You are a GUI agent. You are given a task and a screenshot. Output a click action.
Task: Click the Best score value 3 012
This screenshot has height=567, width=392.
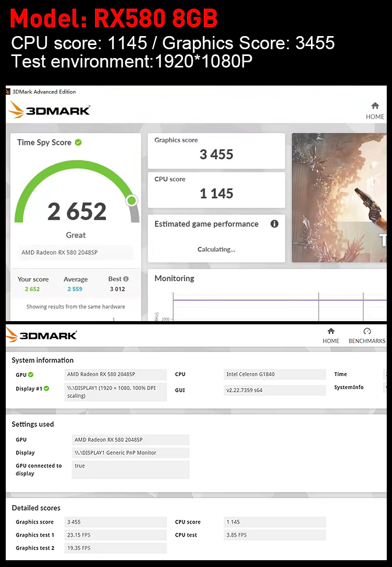click(x=118, y=289)
